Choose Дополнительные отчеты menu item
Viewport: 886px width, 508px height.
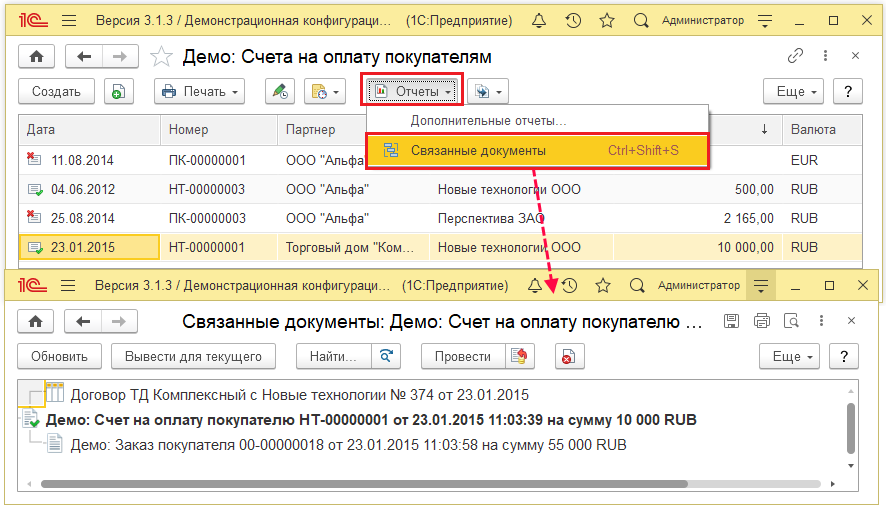coord(537,120)
